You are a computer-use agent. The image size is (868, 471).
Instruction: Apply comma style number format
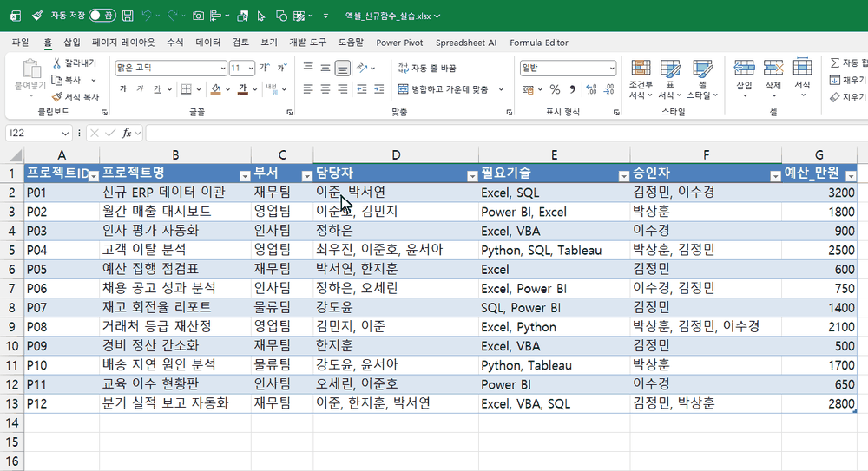572,89
